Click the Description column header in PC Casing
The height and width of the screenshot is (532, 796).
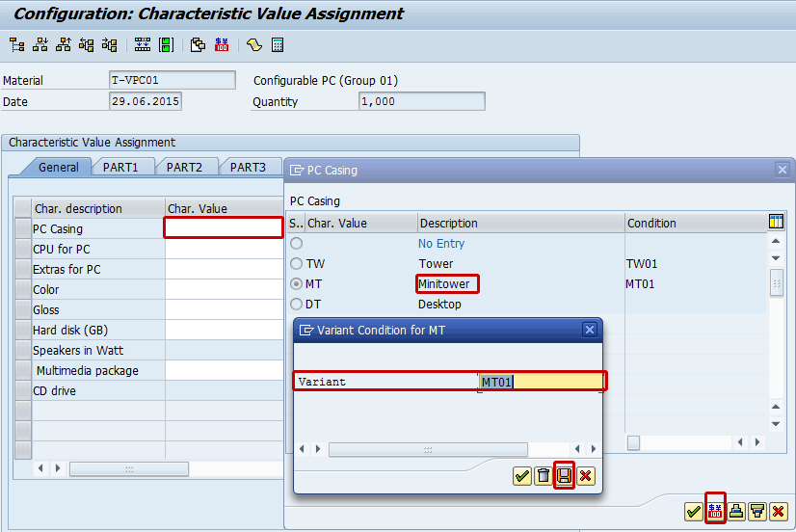click(520, 224)
